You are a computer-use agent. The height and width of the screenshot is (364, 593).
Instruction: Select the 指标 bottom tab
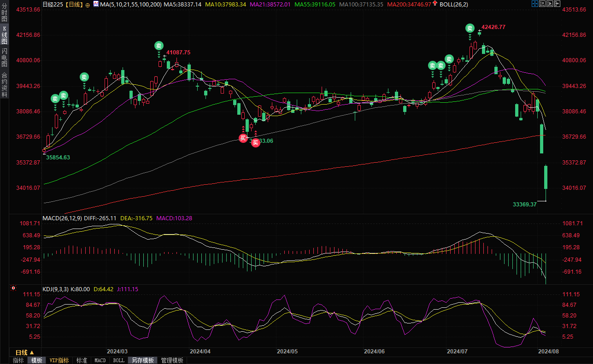(18, 360)
